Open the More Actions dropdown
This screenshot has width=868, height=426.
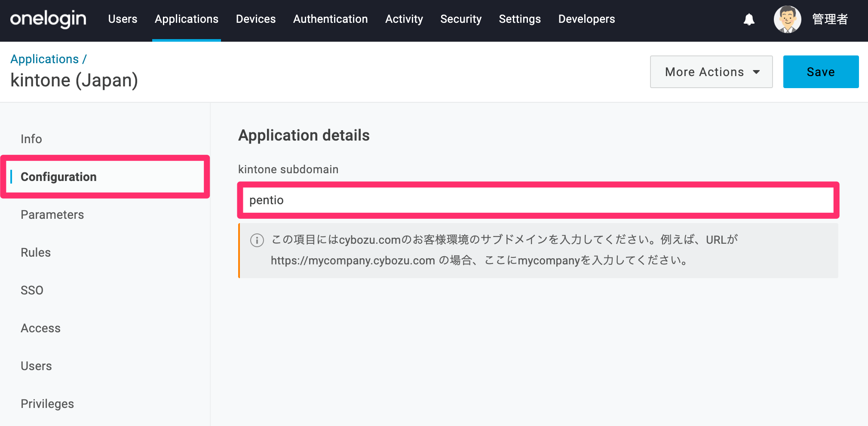[711, 72]
